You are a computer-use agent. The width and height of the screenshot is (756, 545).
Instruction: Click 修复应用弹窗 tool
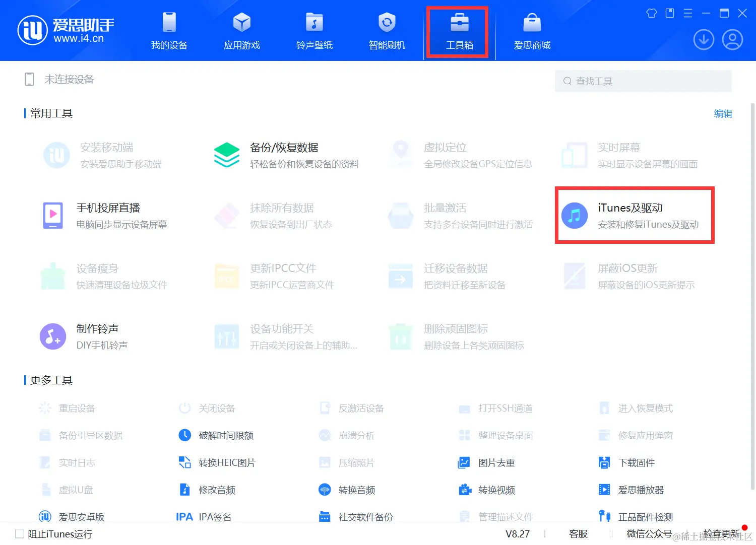click(x=636, y=435)
